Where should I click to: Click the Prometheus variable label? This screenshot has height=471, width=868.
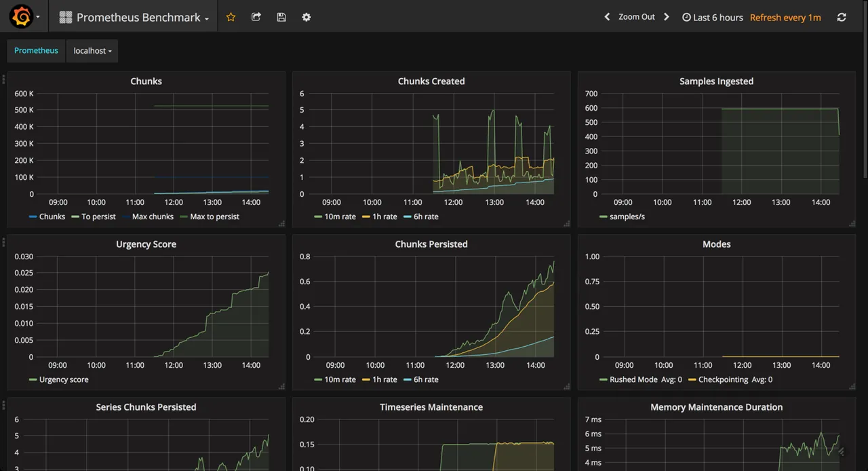click(36, 51)
